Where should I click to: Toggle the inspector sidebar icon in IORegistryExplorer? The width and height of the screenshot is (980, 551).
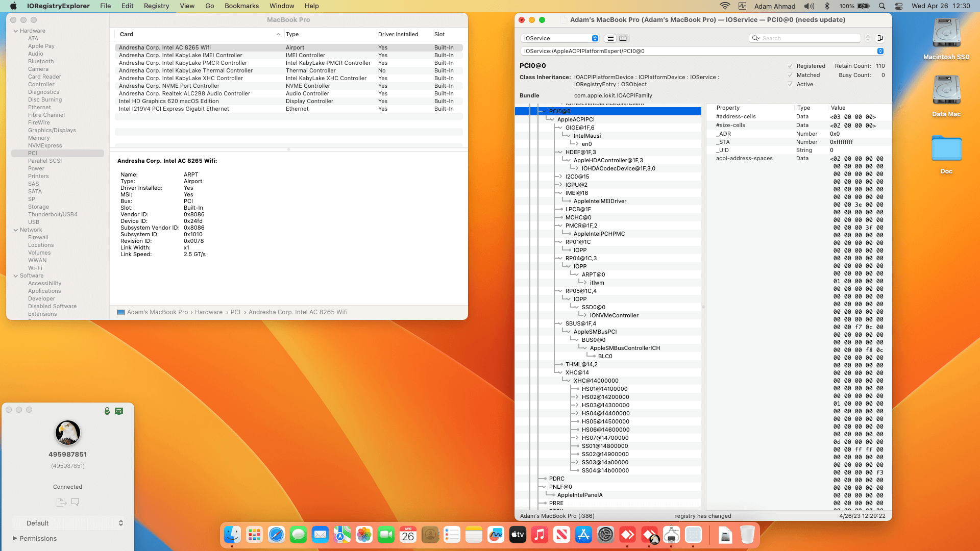880,38
